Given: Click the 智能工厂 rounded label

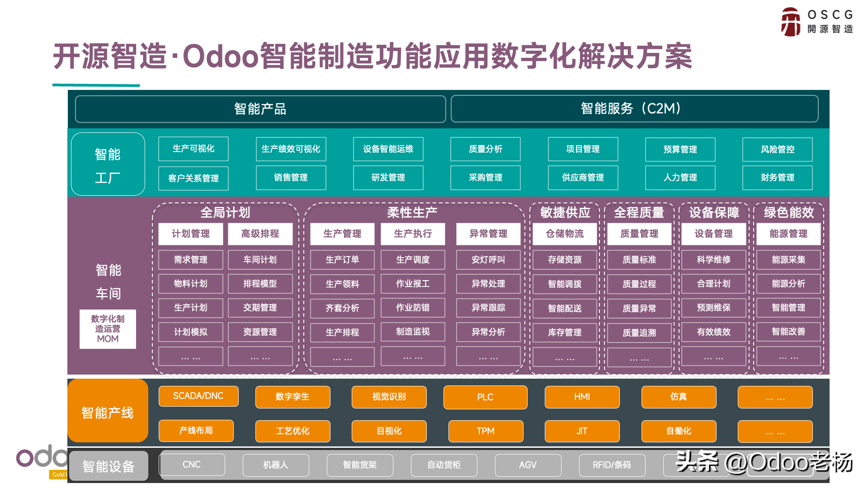Looking at the screenshot, I should coord(108,164).
